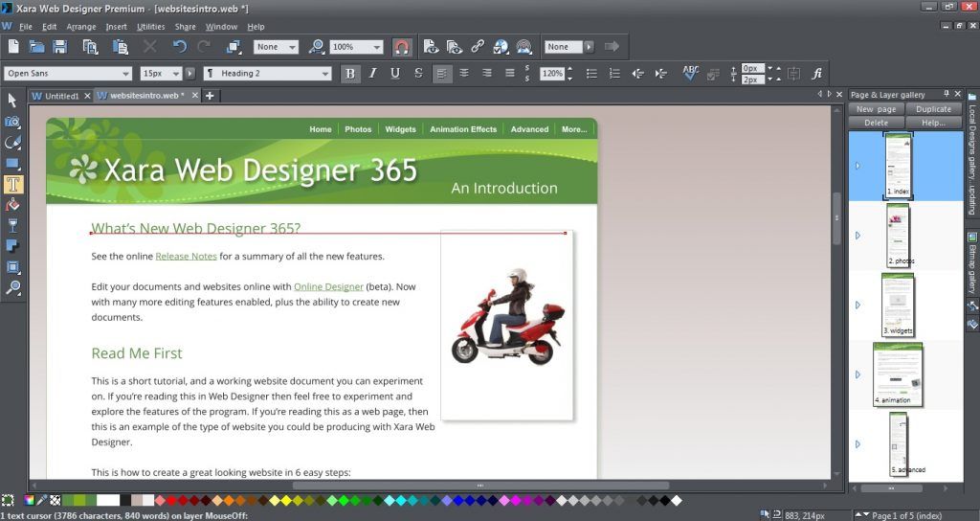Open the Arrange menu
980x521 pixels.
pyautogui.click(x=80, y=27)
